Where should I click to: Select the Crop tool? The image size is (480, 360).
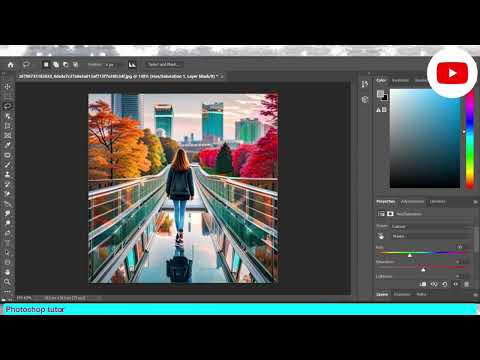tap(7, 126)
